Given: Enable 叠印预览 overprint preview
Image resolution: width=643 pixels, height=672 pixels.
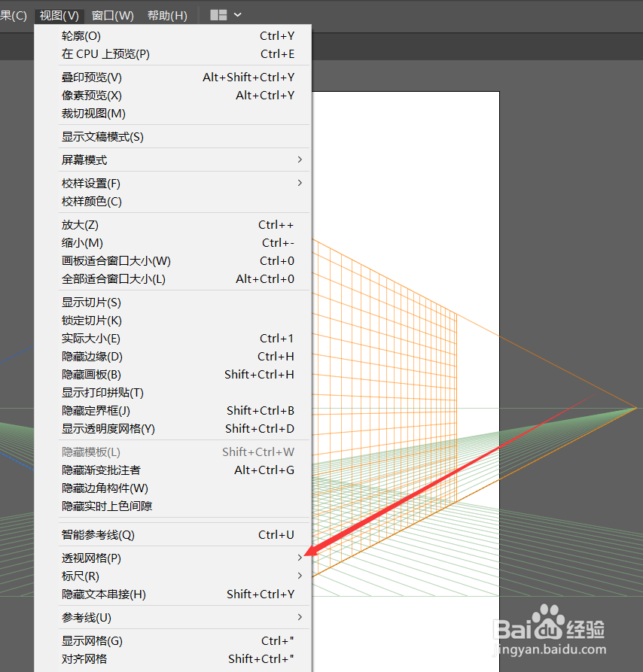Looking at the screenshot, I should [x=90, y=77].
